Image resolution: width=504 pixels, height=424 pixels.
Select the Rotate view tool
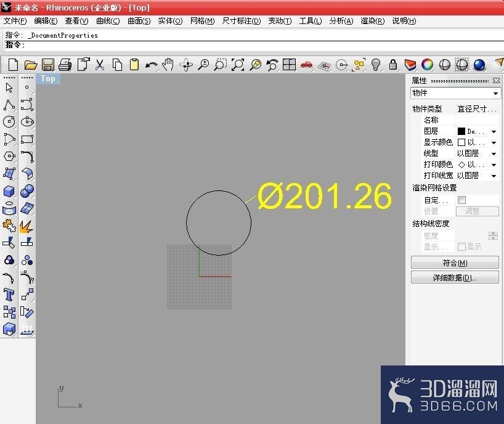pyautogui.click(x=186, y=65)
